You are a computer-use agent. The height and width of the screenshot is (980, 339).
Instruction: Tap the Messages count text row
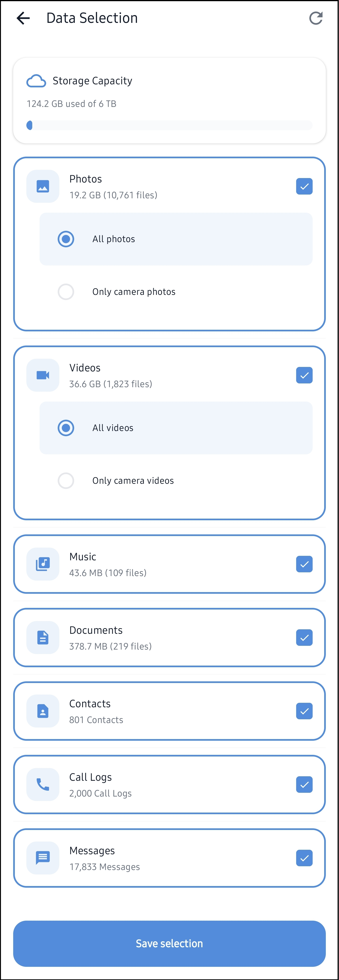104,867
